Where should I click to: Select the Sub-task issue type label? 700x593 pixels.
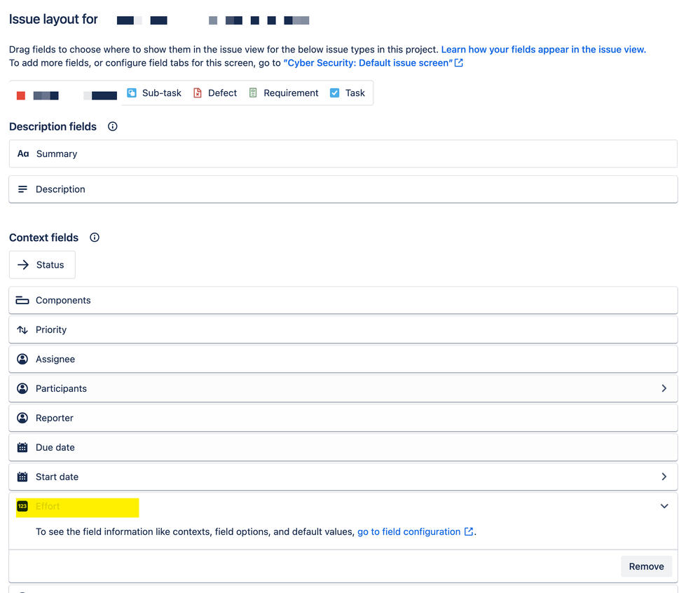[162, 93]
